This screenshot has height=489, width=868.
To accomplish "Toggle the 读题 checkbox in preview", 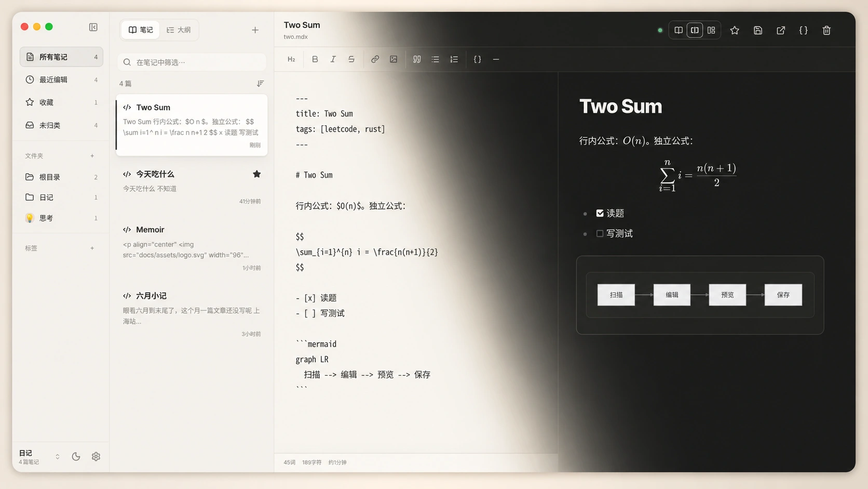I will pyautogui.click(x=600, y=213).
